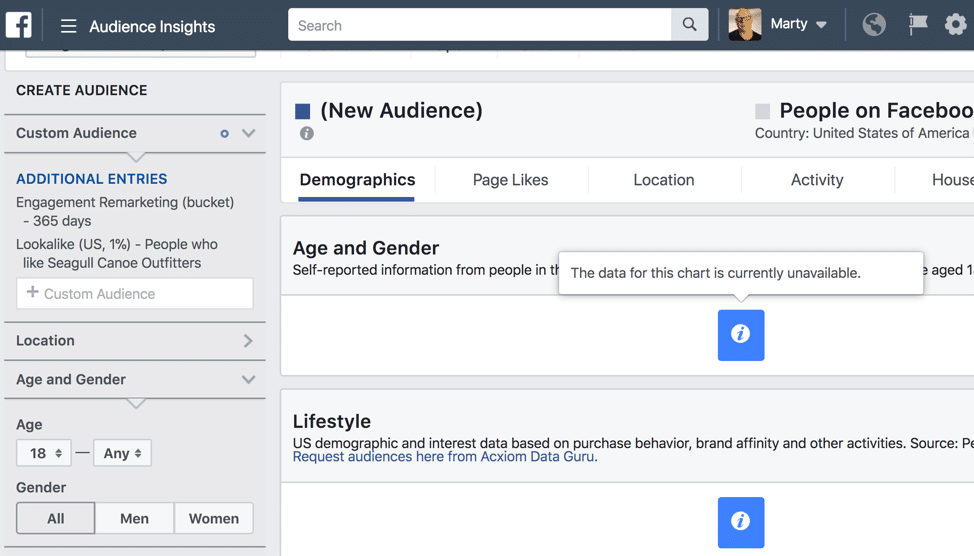
Task: Open the maximum age Any dropdown
Action: click(122, 453)
